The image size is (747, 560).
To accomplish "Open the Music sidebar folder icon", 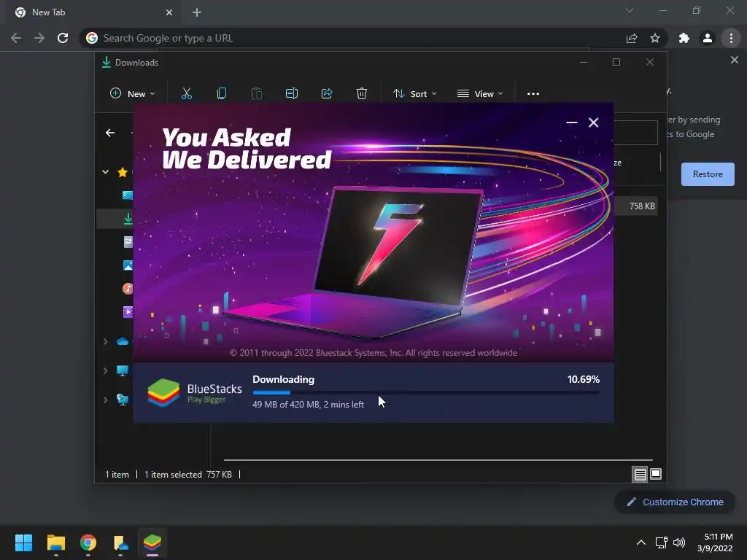I will (x=128, y=289).
